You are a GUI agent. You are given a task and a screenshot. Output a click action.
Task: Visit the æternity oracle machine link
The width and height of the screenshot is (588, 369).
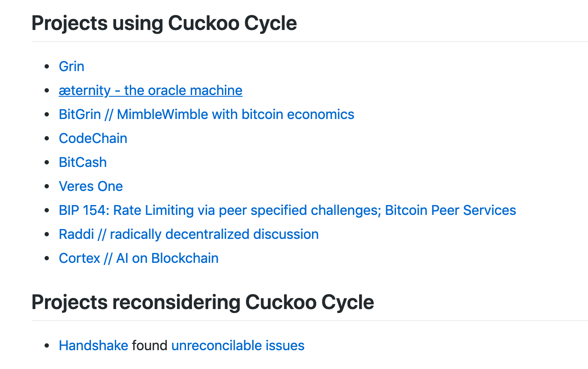[150, 90]
